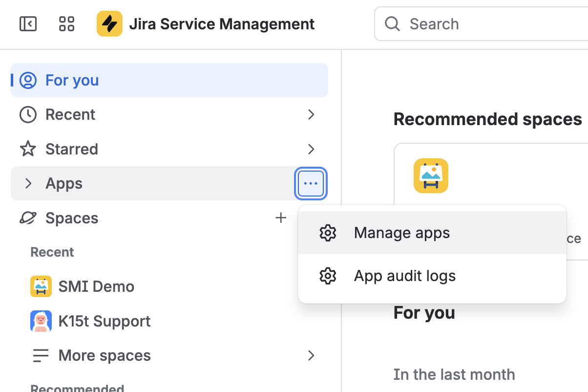Click the Jira Service Management lightning logo
Image resolution: width=588 pixels, height=392 pixels.
109,23
